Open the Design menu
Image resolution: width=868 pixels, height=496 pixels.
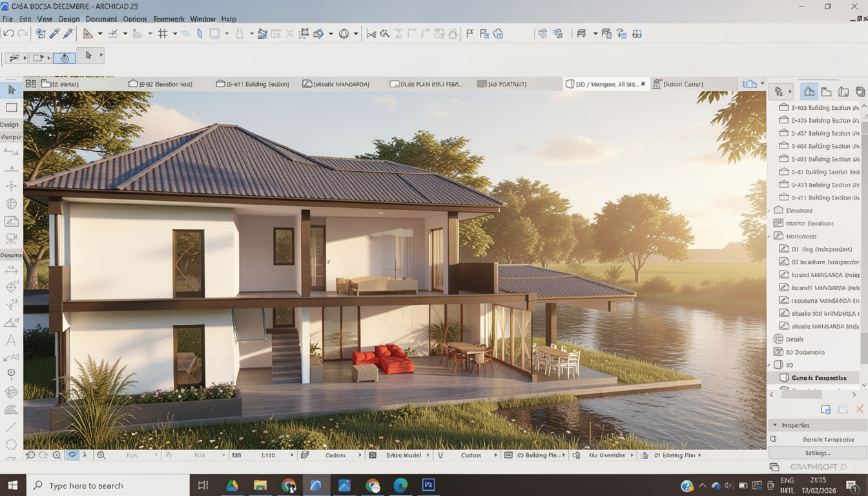[x=69, y=19]
